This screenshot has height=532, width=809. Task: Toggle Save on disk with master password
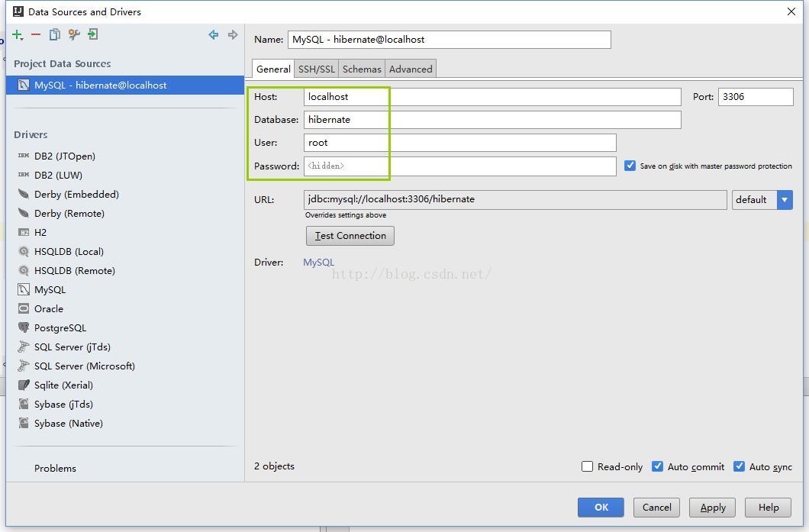(x=630, y=166)
